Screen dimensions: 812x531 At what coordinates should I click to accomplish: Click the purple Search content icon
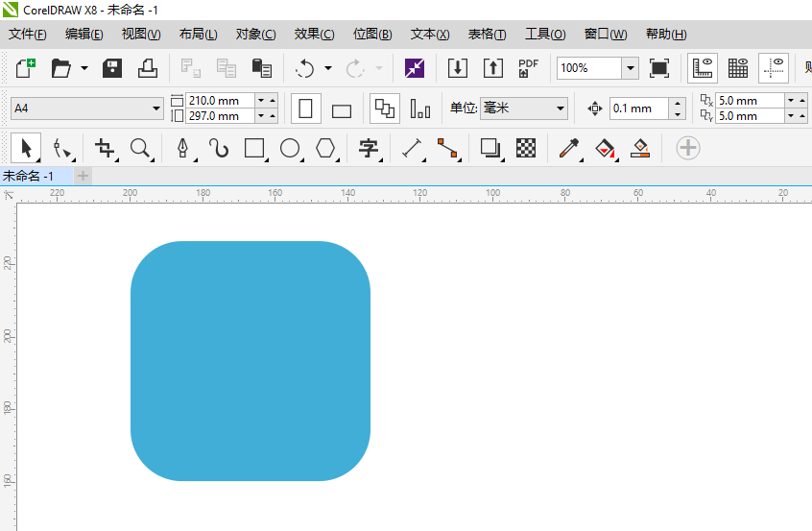point(415,68)
